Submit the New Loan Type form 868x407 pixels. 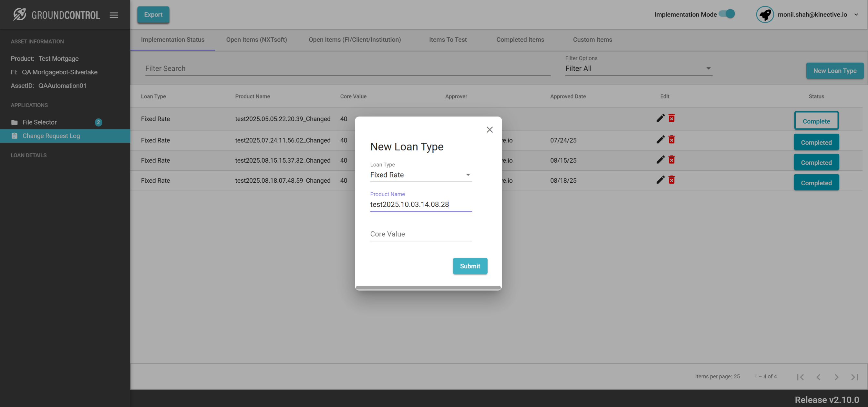click(x=470, y=266)
